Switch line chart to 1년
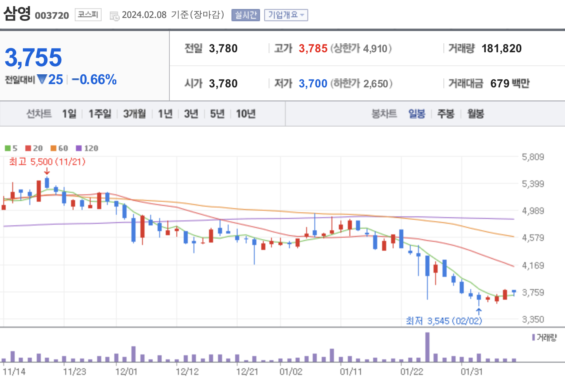 pos(165,114)
